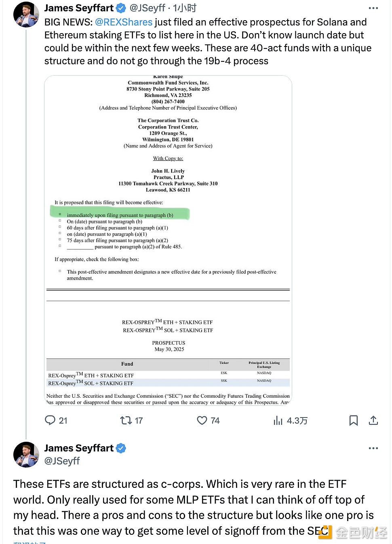Bookmark the first tweet

(353, 420)
